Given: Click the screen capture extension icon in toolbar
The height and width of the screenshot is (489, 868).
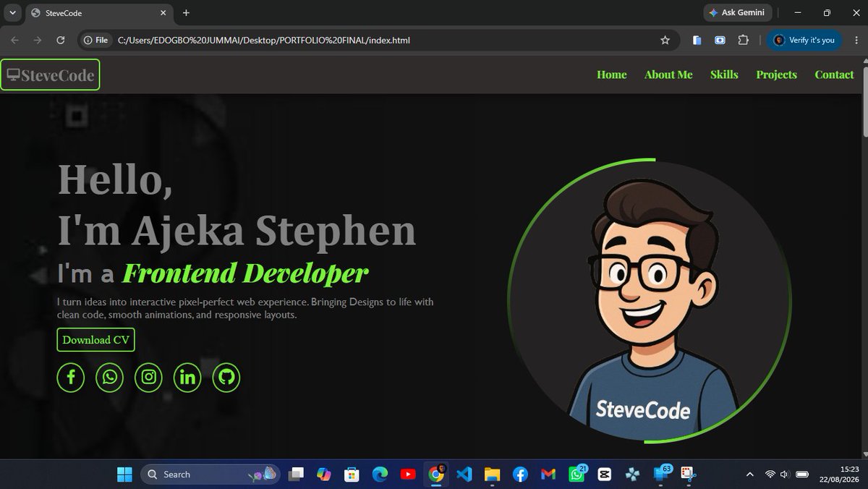Looking at the screenshot, I should pos(720,41).
